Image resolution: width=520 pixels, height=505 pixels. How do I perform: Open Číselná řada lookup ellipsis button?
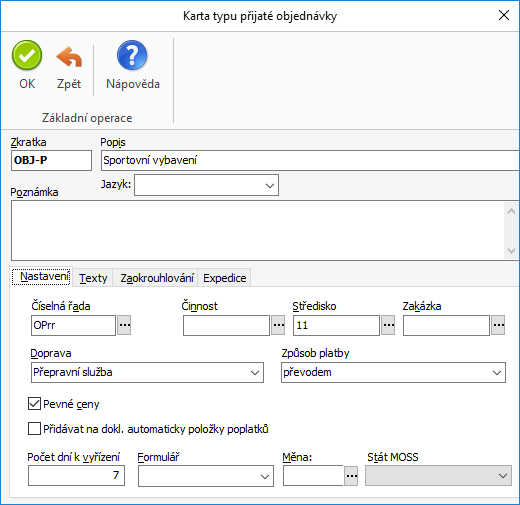coord(124,325)
